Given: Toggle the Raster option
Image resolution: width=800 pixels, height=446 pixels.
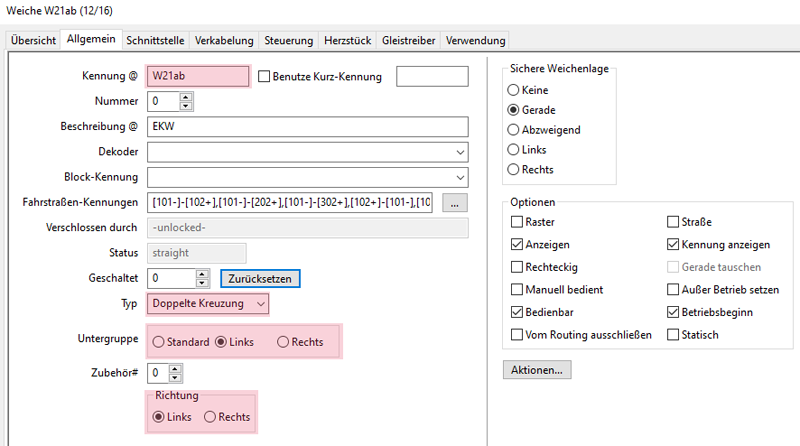Looking at the screenshot, I should [517, 222].
